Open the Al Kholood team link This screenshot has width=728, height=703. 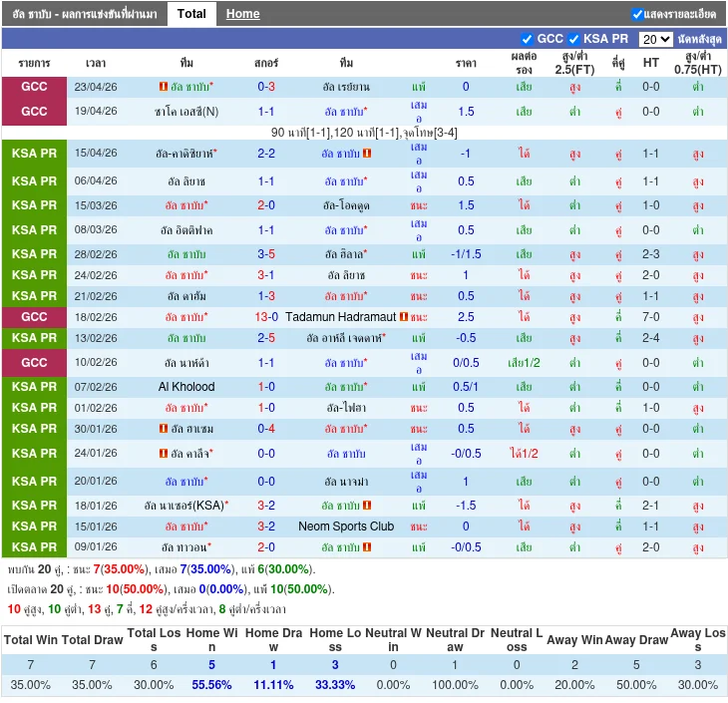tap(186, 387)
